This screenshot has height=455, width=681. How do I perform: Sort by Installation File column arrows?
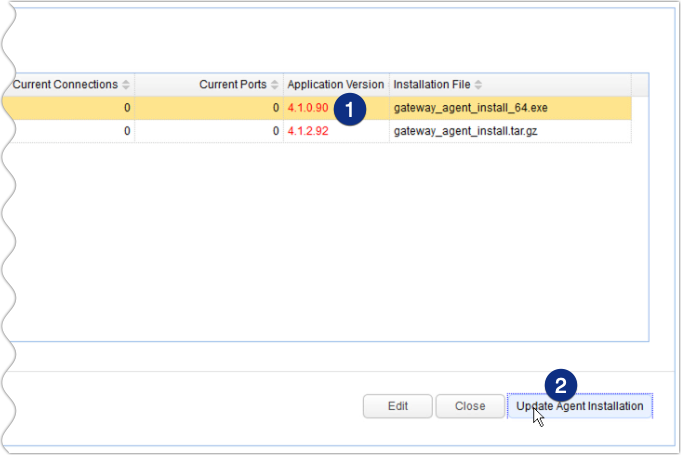pyautogui.click(x=478, y=85)
